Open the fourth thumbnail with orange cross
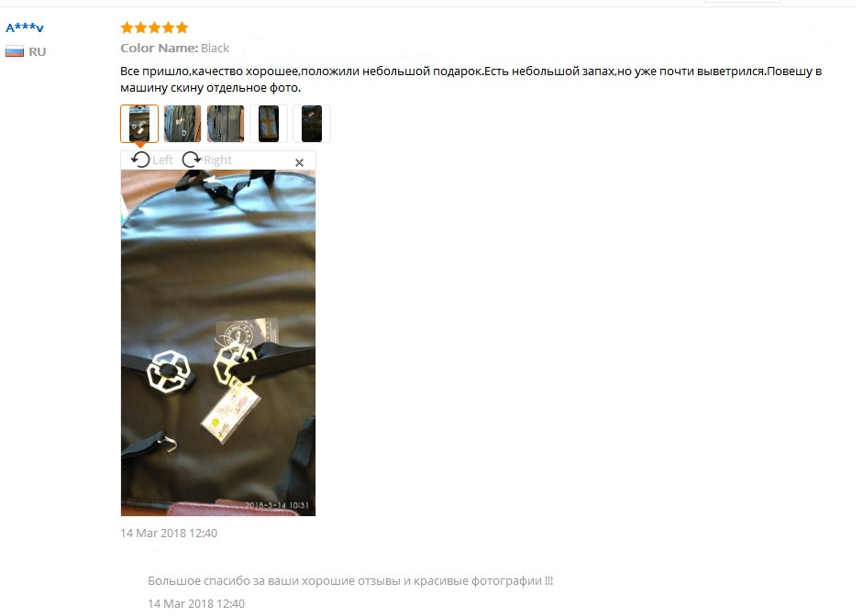 point(269,124)
